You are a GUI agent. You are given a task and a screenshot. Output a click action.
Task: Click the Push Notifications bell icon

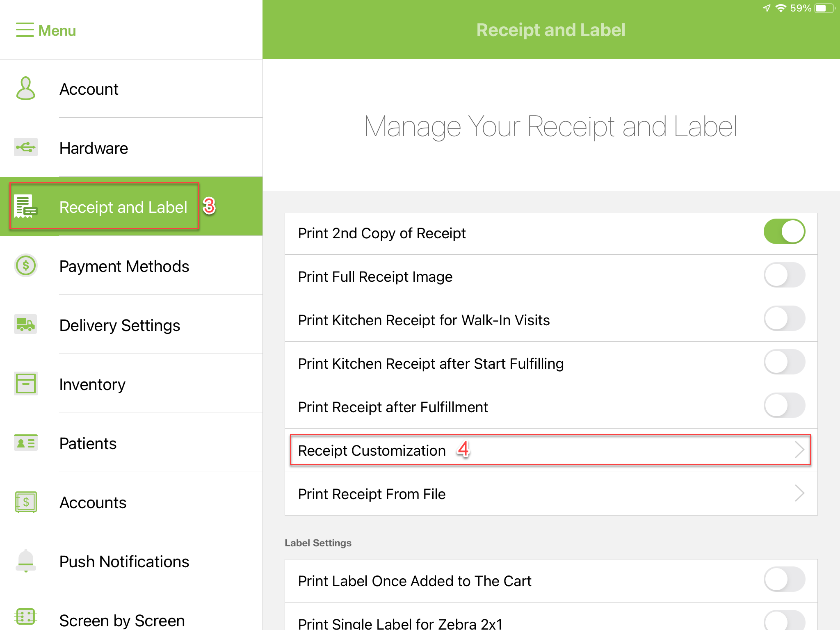25,561
